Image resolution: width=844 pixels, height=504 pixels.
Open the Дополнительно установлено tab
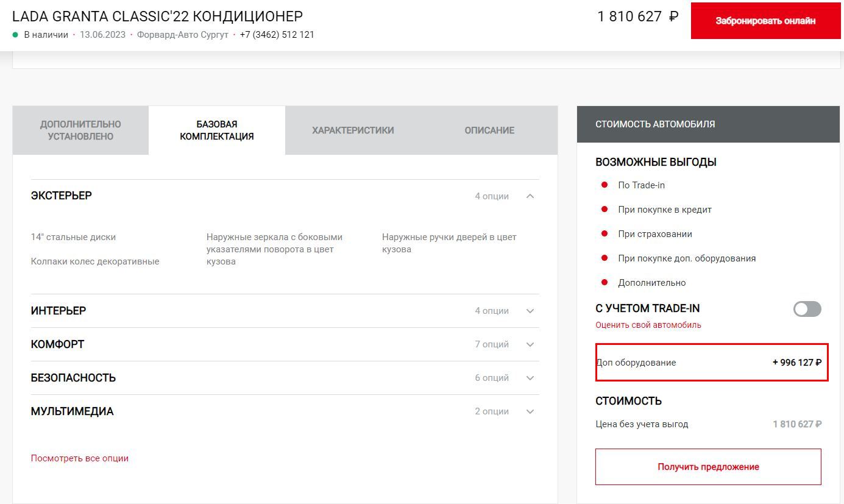pyautogui.click(x=80, y=130)
